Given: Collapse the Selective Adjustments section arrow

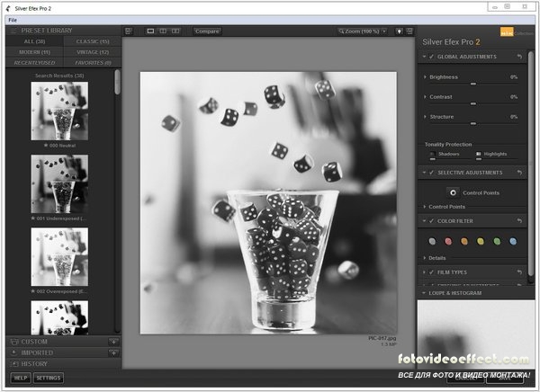Looking at the screenshot, I should 424,173.
